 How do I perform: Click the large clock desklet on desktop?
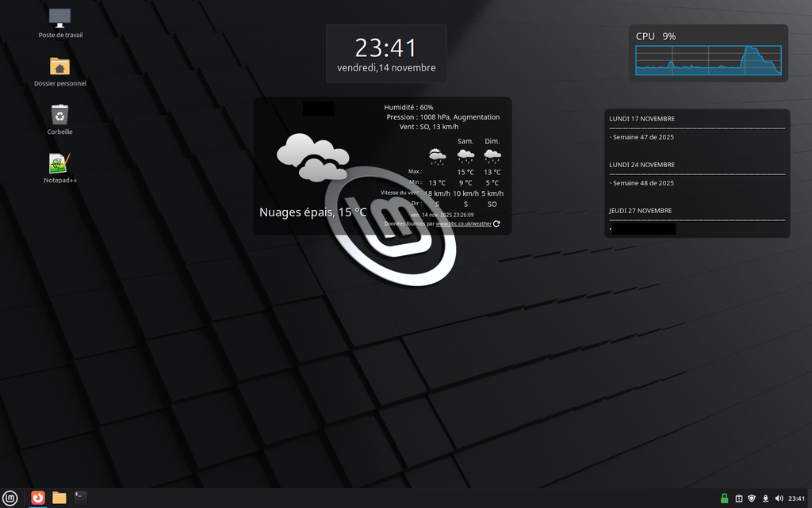point(386,53)
